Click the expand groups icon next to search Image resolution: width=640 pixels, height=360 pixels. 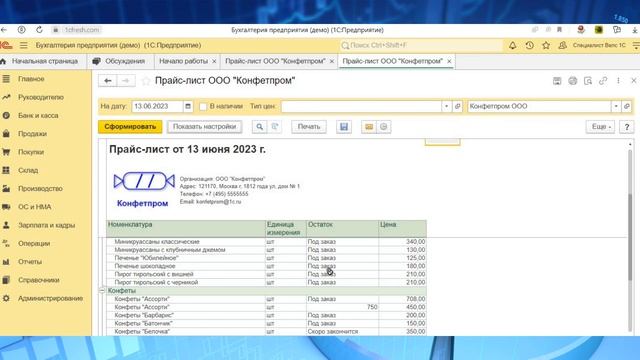[x=275, y=127]
